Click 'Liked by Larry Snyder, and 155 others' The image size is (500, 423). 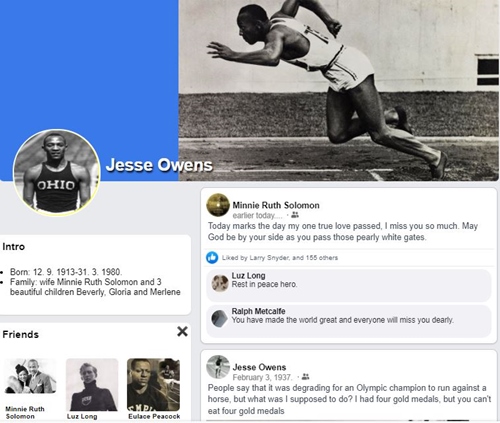tap(280, 258)
